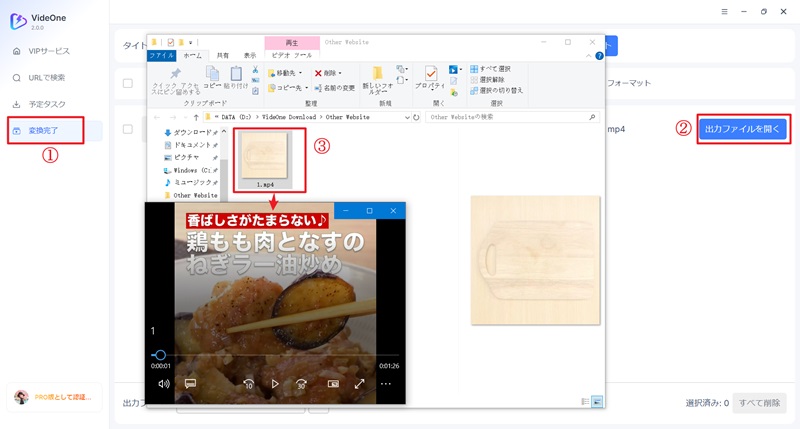Open 予定タスク in the VideOne sidebar
This screenshot has width=800, height=429.
46,104
